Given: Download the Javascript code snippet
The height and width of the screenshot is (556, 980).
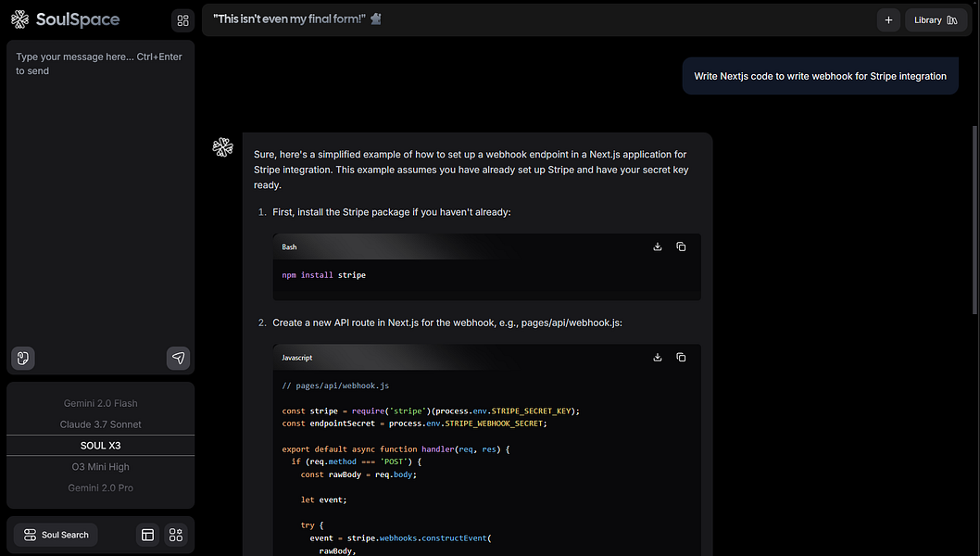Looking at the screenshot, I should click(658, 357).
